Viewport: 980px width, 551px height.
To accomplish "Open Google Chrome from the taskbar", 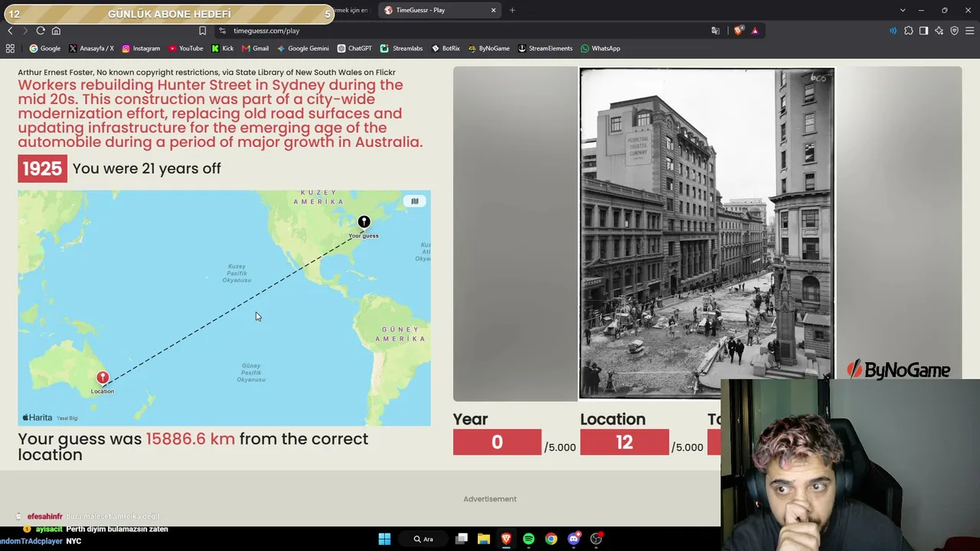I will coord(551,539).
